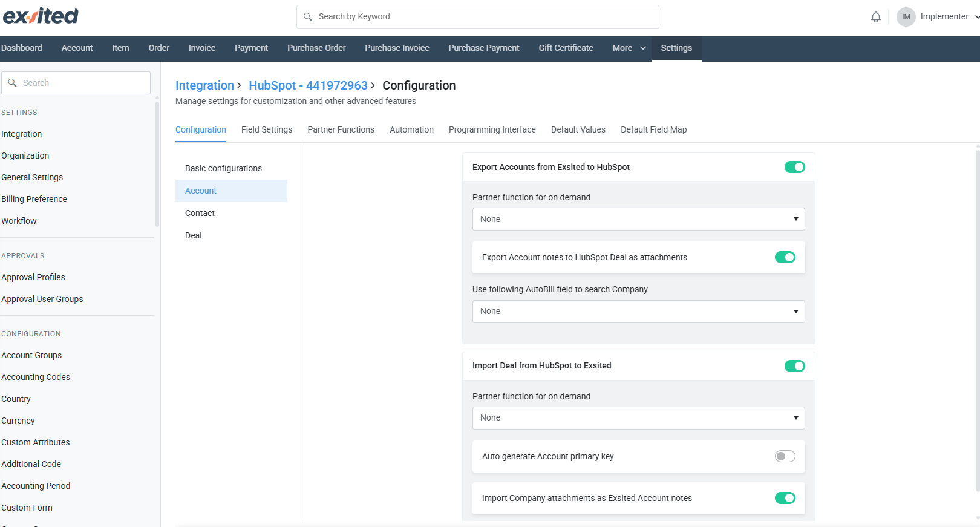
Task: Open Purchase Order in the navigation bar
Action: click(316, 48)
